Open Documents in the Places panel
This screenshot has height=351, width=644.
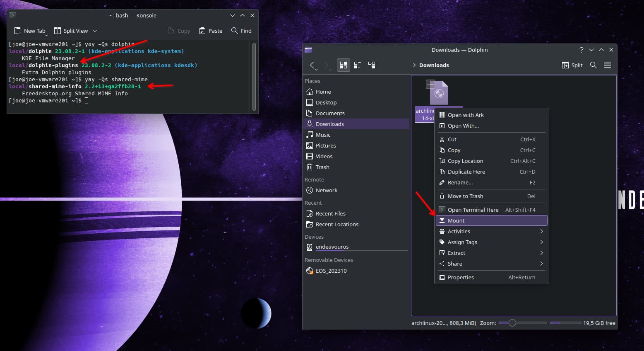click(x=357, y=113)
